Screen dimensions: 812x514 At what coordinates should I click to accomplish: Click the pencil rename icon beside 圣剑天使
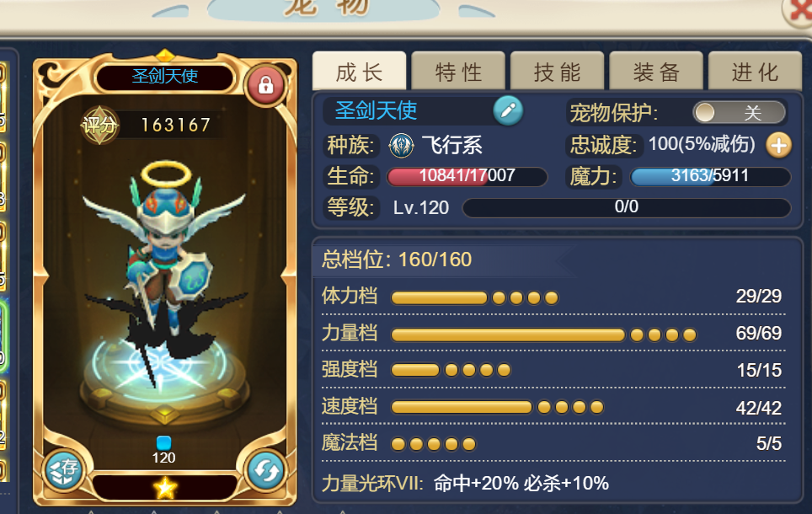point(507,110)
